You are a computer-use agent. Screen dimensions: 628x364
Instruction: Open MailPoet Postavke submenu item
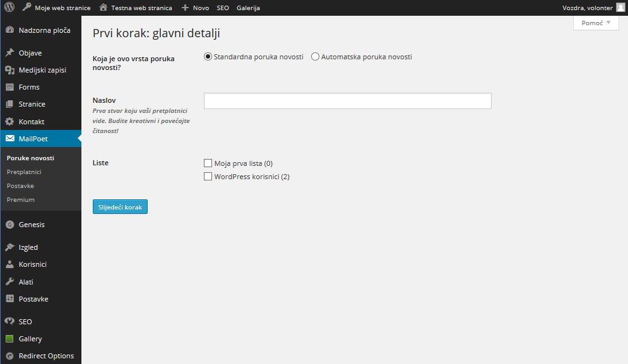[20, 186]
